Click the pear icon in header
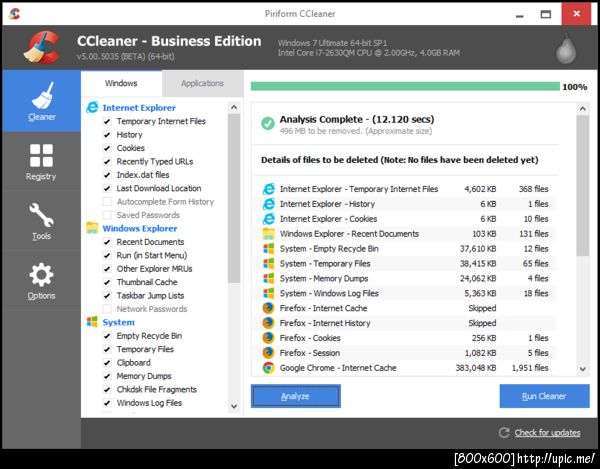 [566, 49]
